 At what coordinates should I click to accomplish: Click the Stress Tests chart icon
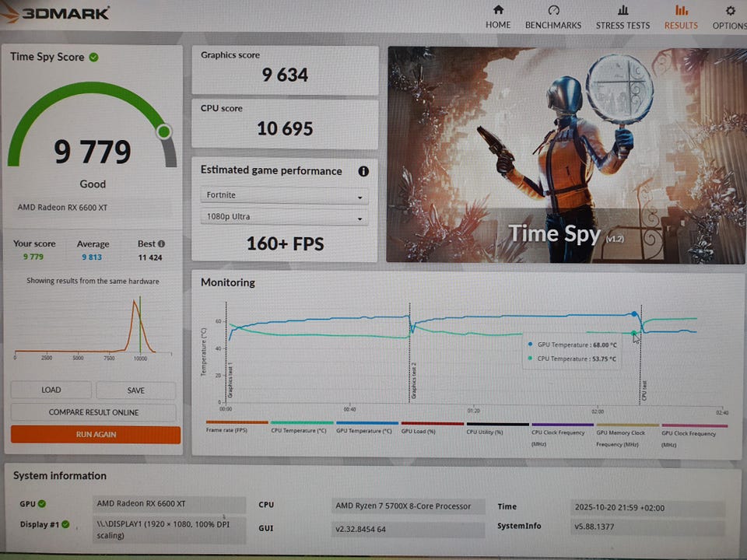pyautogui.click(x=623, y=10)
